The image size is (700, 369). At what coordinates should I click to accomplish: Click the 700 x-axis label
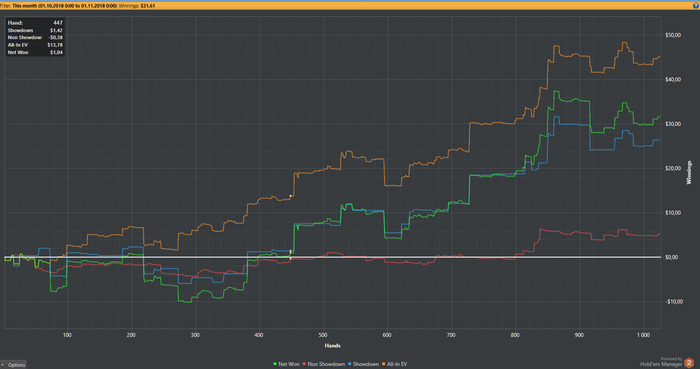coord(451,335)
